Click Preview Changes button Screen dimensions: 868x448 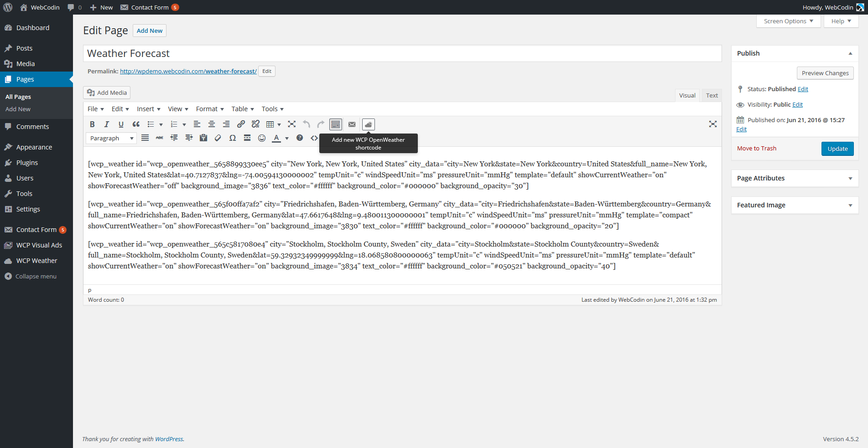pos(825,73)
